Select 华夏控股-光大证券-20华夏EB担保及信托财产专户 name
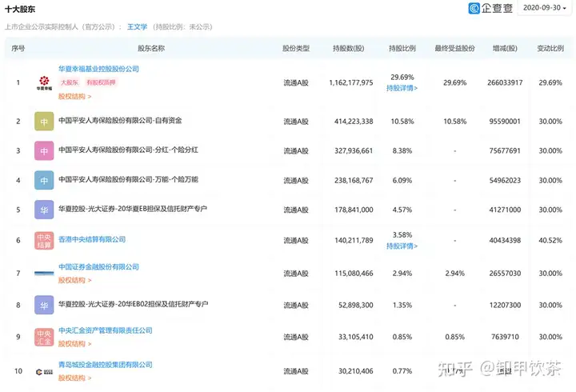 click(x=133, y=209)
